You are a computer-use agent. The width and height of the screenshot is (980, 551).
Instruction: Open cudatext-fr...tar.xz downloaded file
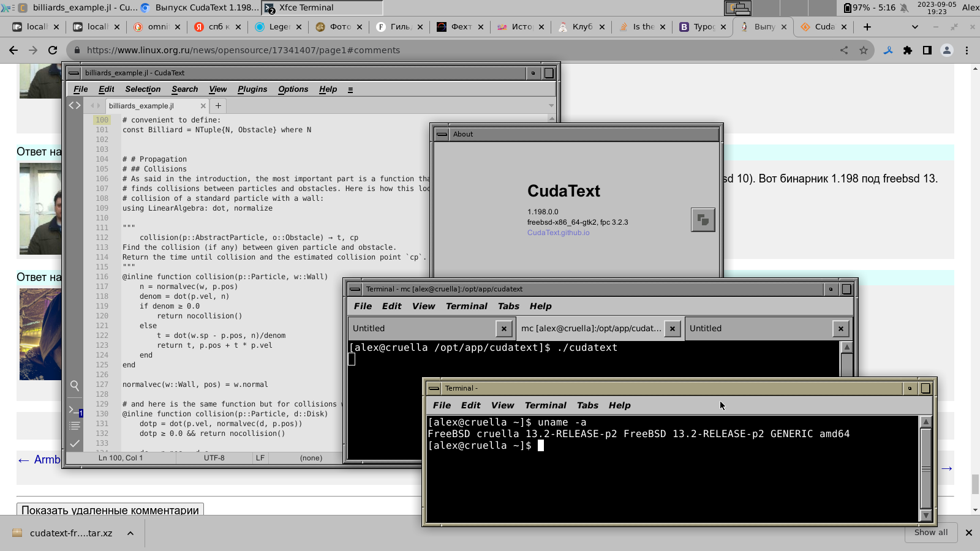click(x=71, y=533)
